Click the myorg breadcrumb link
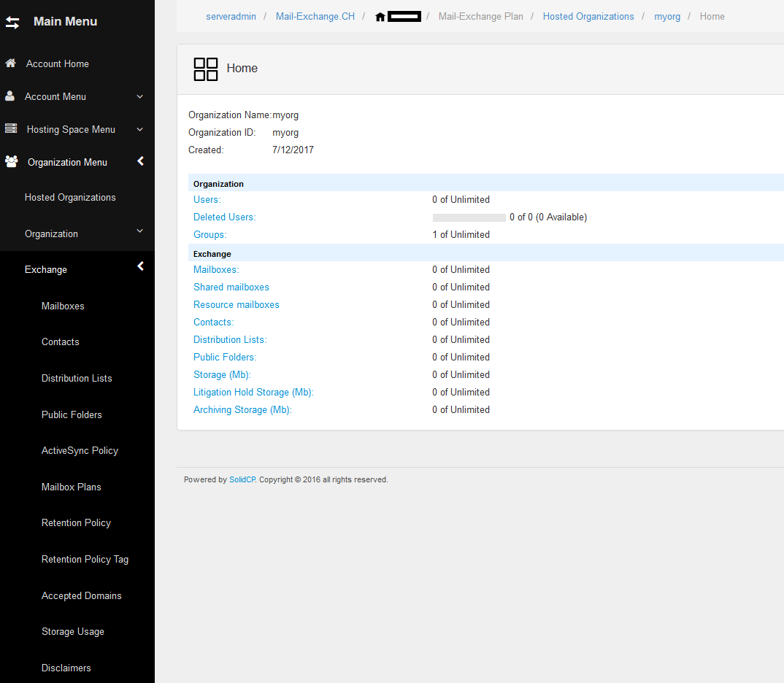784x683 pixels. tap(667, 17)
